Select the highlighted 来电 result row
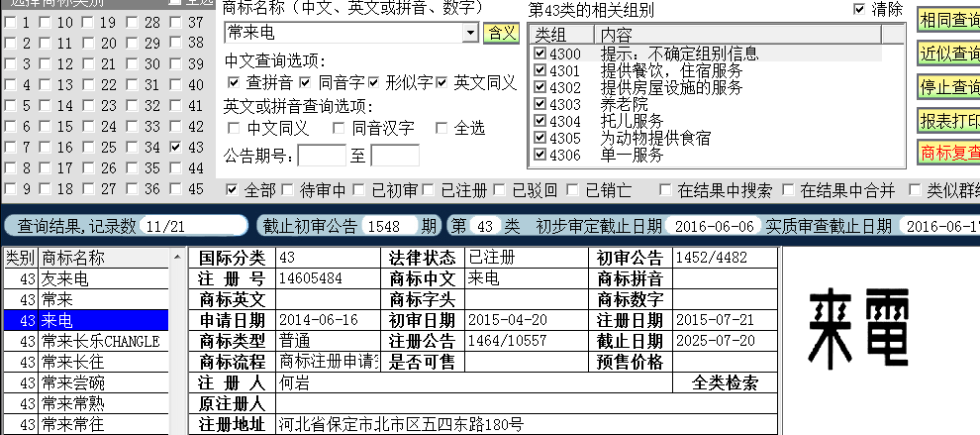 pyautogui.click(x=86, y=320)
